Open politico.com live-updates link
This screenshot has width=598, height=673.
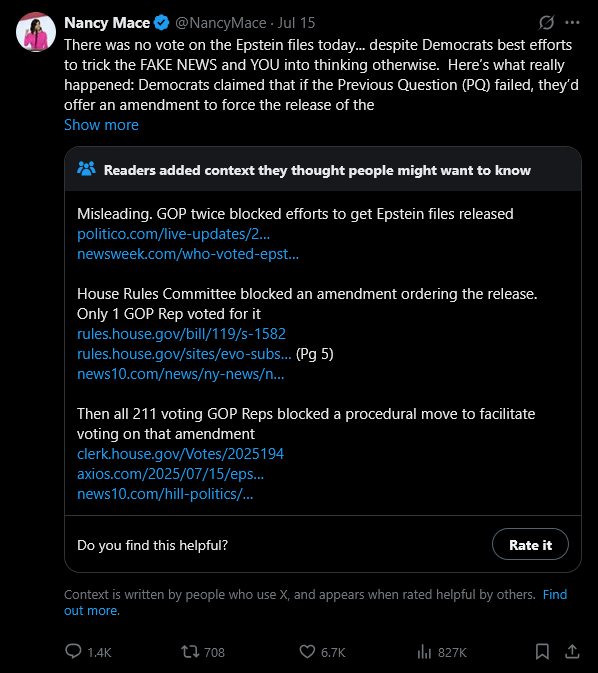click(173, 234)
